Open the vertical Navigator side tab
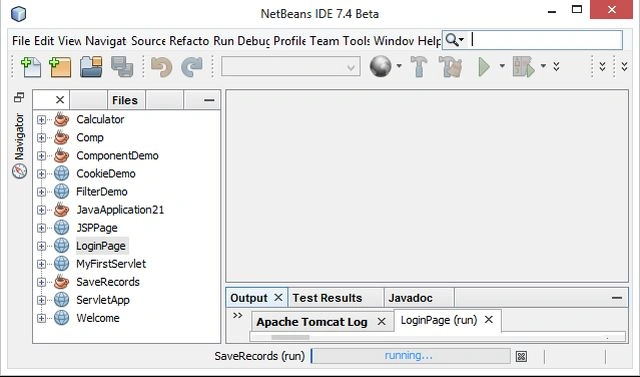The height and width of the screenshot is (377, 640). coord(19,137)
